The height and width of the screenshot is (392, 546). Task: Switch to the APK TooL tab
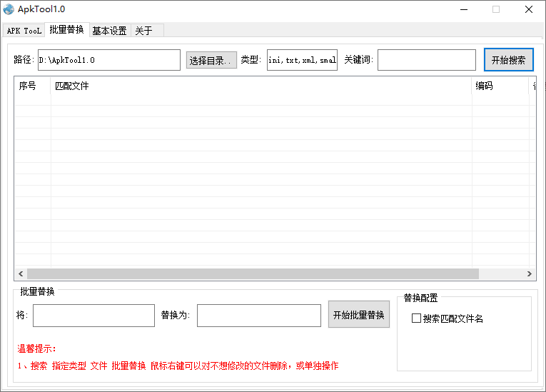(x=24, y=31)
